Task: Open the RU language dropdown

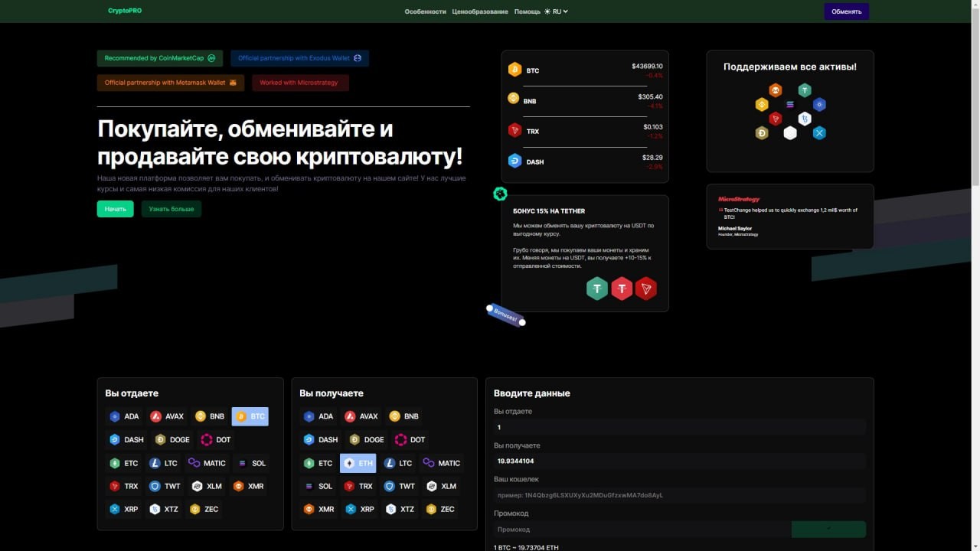Action: [x=560, y=11]
